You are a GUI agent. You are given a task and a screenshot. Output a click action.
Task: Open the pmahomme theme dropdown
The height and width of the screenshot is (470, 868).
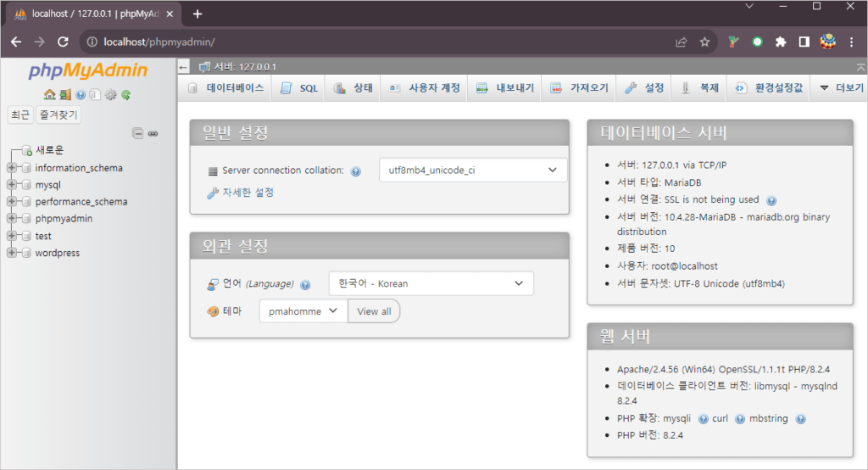tap(303, 311)
